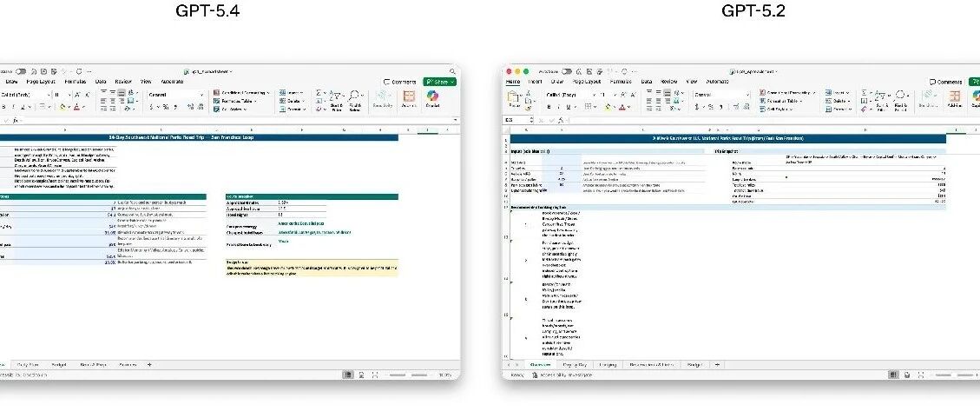Image resolution: width=980 pixels, height=418 pixels.
Task: Open the Home tab in GPT-5.2 Excel
Action: tap(513, 82)
